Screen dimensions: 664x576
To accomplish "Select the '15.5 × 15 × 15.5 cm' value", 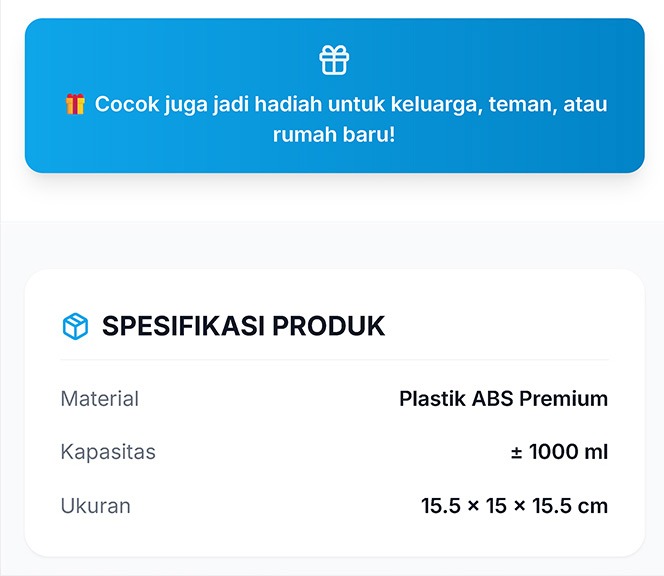I will [x=514, y=505].
